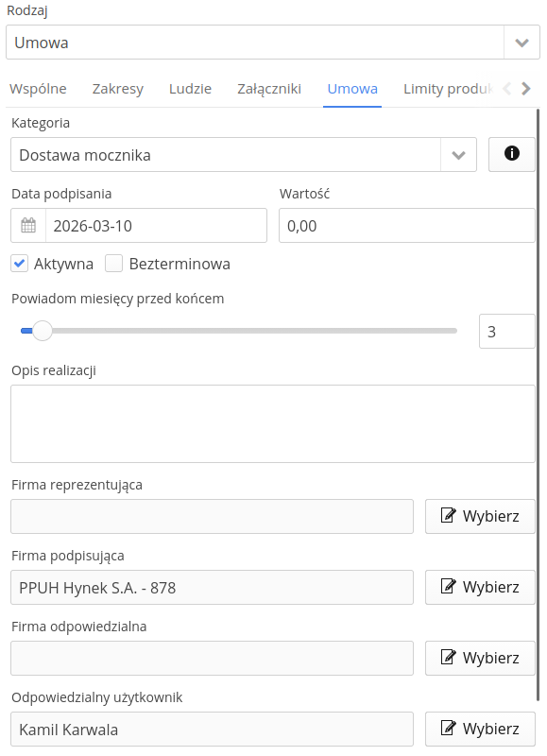
Task: Click Wybierz edit icon for Firma reprezentująca
Action: pyautogui.click(x=448, y=515)
